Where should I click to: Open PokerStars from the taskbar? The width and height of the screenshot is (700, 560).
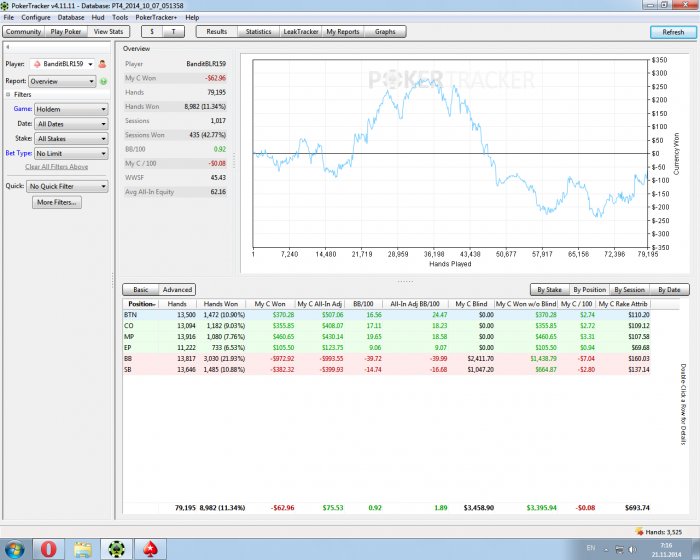pyautogui.click(x=151, y=548)
